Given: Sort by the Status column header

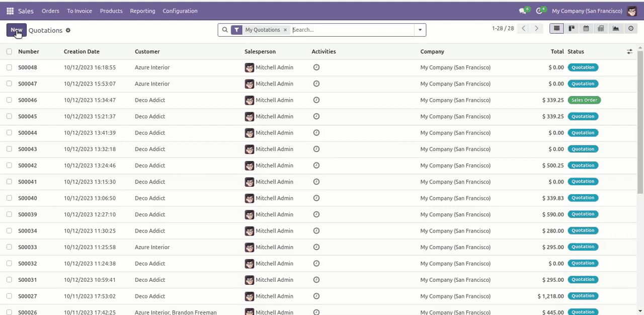Looking at the screenshot, I should coord(576,51).
